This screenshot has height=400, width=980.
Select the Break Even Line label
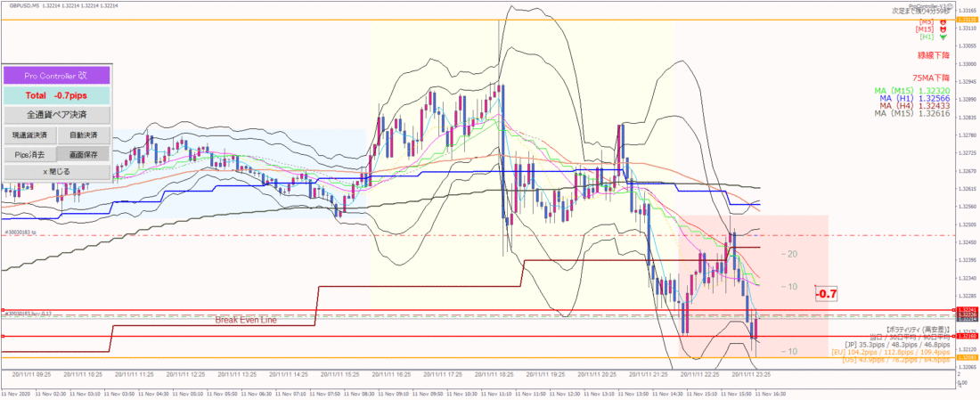pyautogui.click(x=246, y=319)
